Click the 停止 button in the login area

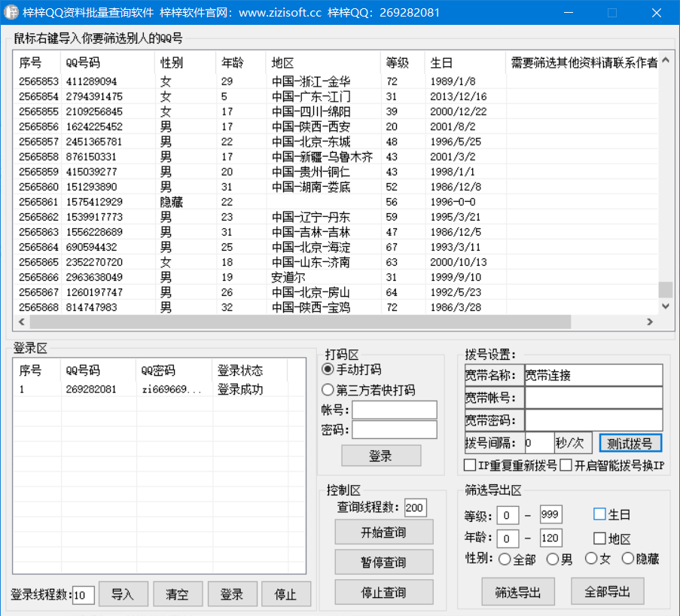click(x=287, y=594)
